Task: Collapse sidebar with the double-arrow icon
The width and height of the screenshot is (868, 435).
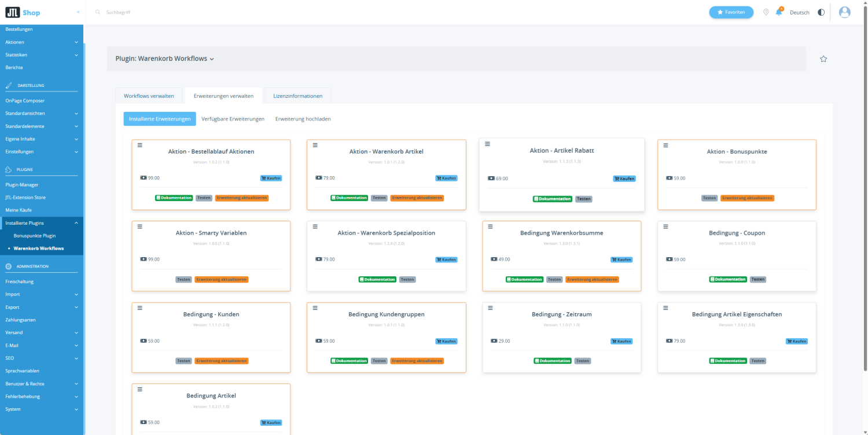Action: click(x=78, y=12)
